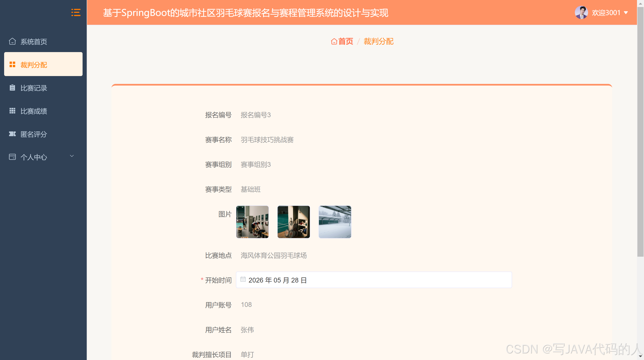Image resolution: width=644 pixels, height=360 pixels.
Task: Click the 用户账号 value 108
Action: (246, 305)
